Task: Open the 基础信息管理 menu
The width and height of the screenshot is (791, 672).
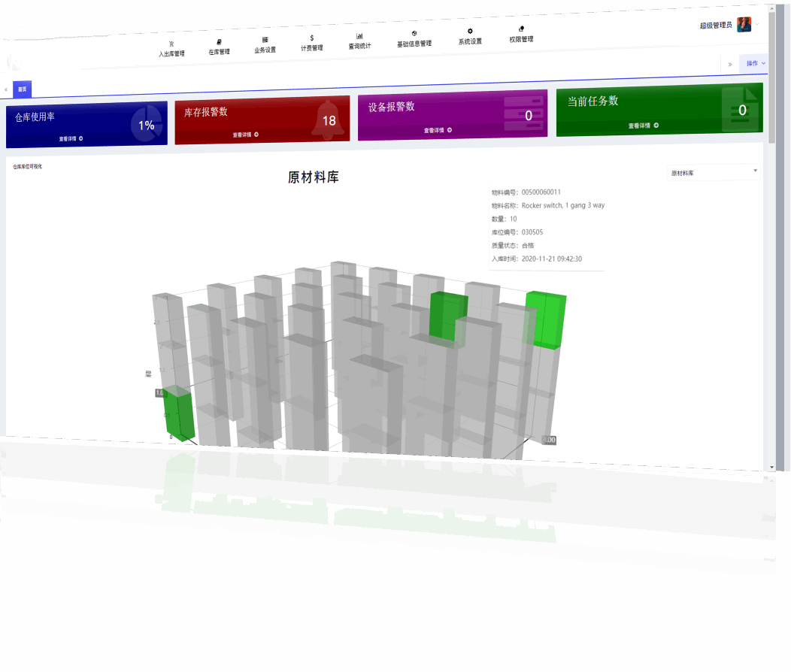Action: click(414, 39)
